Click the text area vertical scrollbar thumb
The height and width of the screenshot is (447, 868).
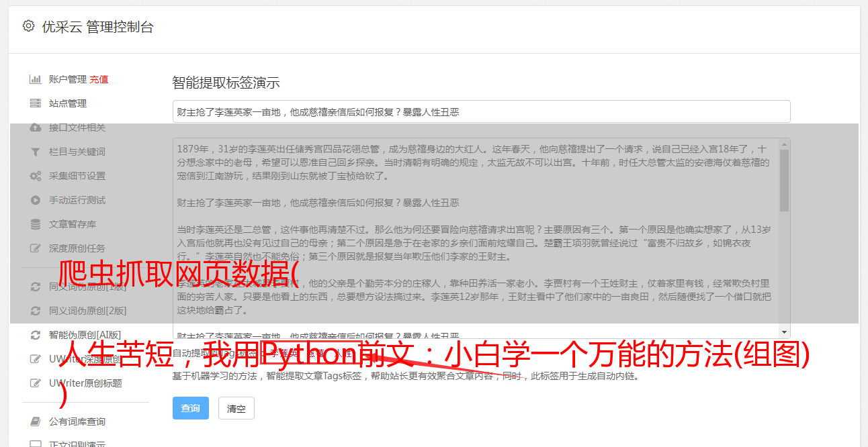[784, 181]
